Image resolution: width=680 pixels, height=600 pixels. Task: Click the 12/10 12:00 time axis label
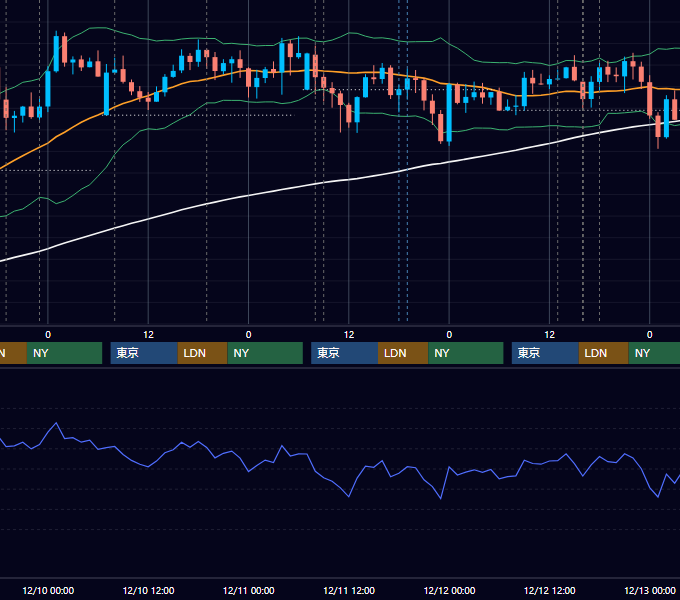(x=148, y=590)
